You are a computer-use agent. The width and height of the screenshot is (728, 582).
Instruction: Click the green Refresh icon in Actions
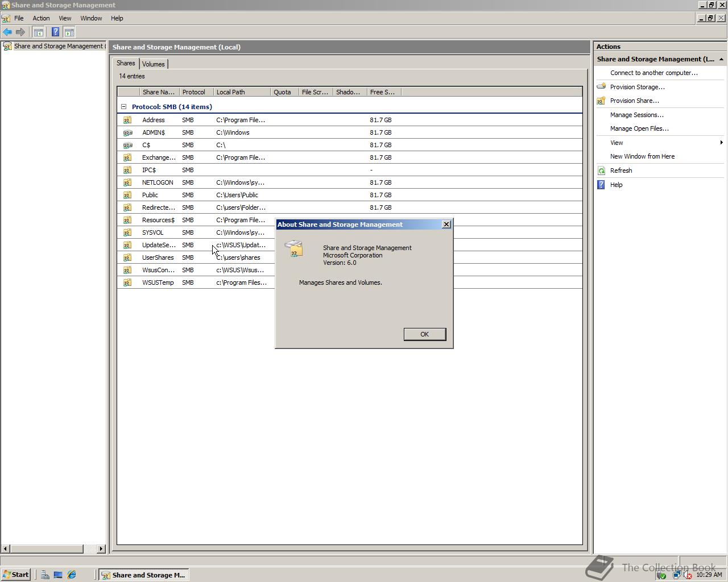[x=601, y=171]
